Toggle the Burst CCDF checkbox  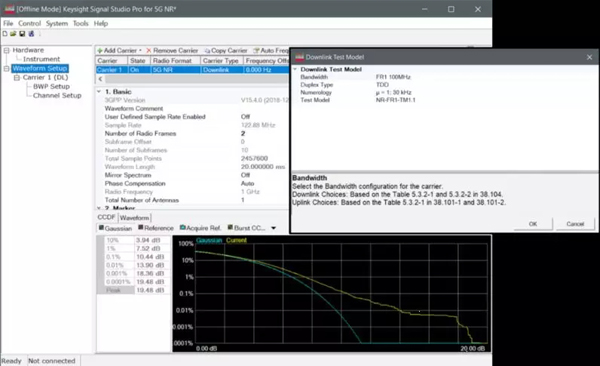[x=230, y=228]
